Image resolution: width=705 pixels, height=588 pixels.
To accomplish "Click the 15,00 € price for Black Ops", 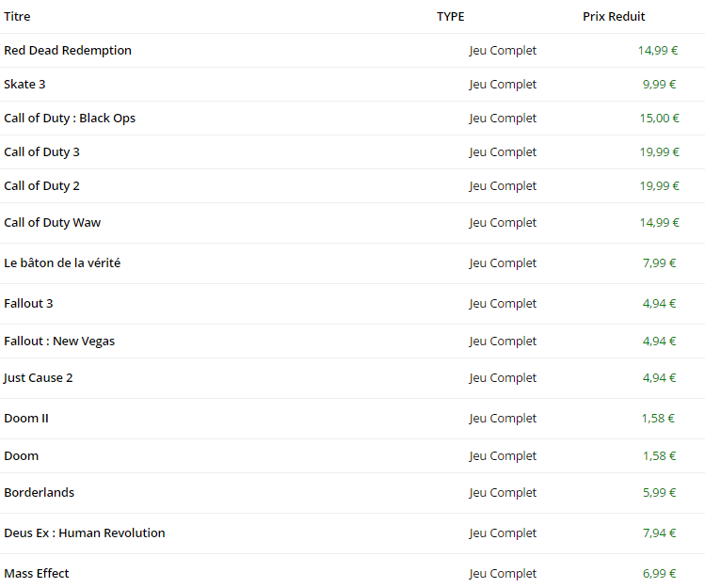I will (x=659, y=119).
